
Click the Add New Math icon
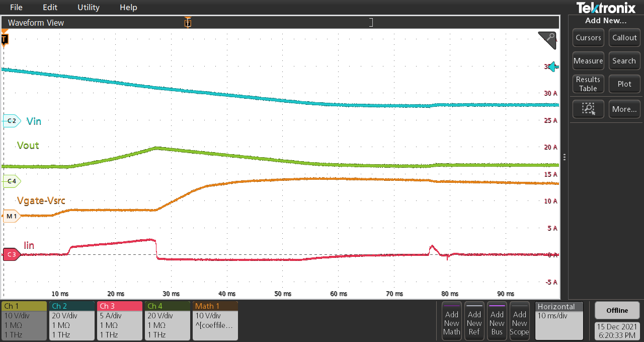click(451, 321)
